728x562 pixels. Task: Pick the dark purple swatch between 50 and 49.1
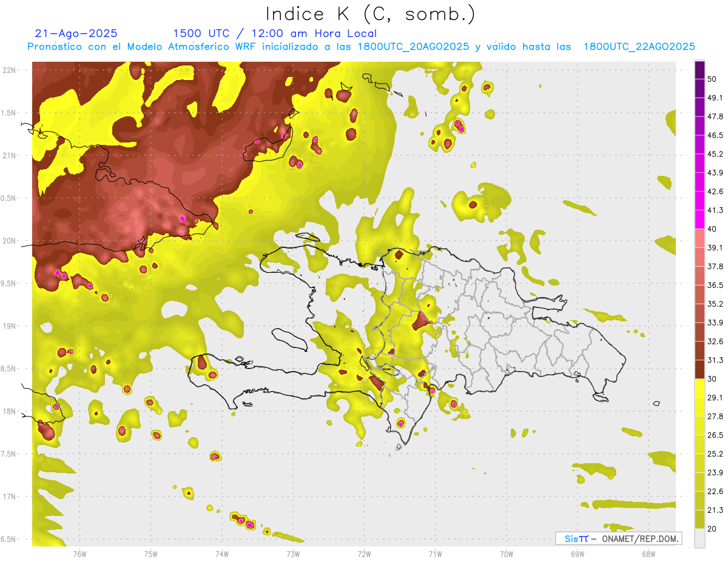[699, 89]
